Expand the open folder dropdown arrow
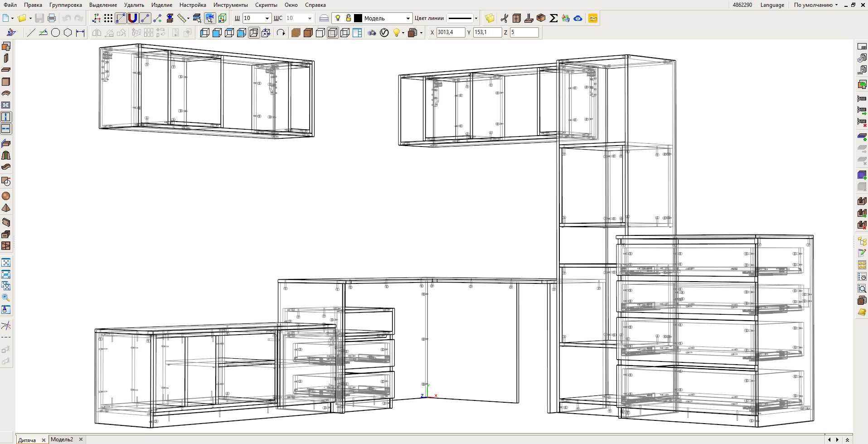Screen dimensions: 868x444 pyautogui.click(x=30, y=18)
